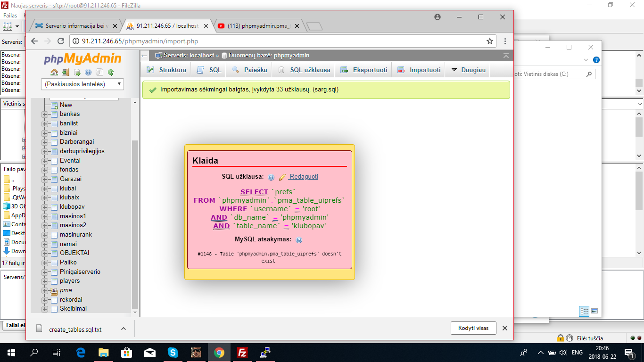Click the SELECT keyword link
Screen dimensions: 644x362
[x=254, y=192]
